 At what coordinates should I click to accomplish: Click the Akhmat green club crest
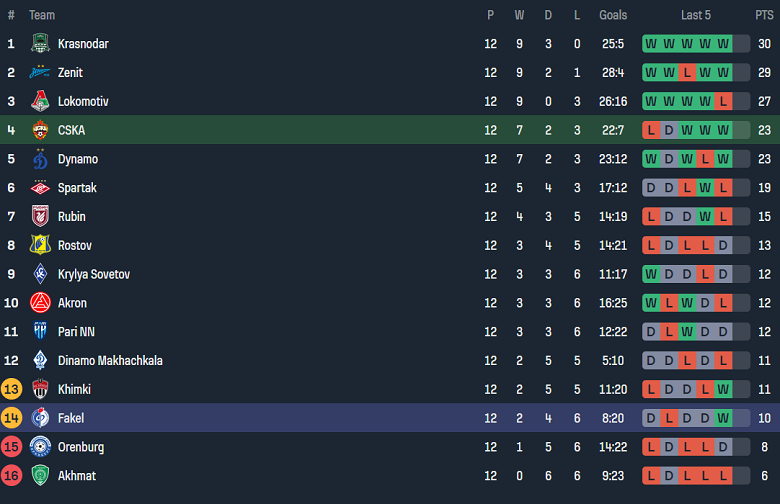(40, 476)
